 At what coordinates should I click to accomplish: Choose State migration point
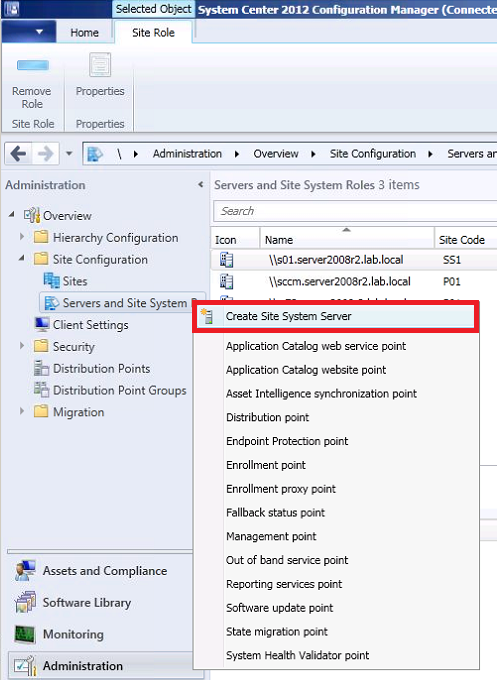tap(277, 631)
